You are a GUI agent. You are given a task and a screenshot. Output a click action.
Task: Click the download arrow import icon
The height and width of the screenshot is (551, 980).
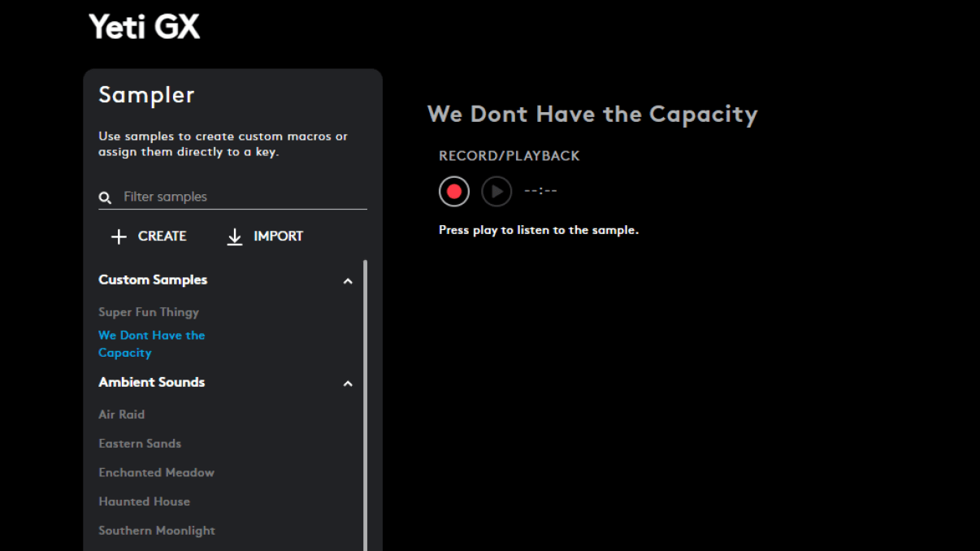pyautogui.click(x=235, y=236)
